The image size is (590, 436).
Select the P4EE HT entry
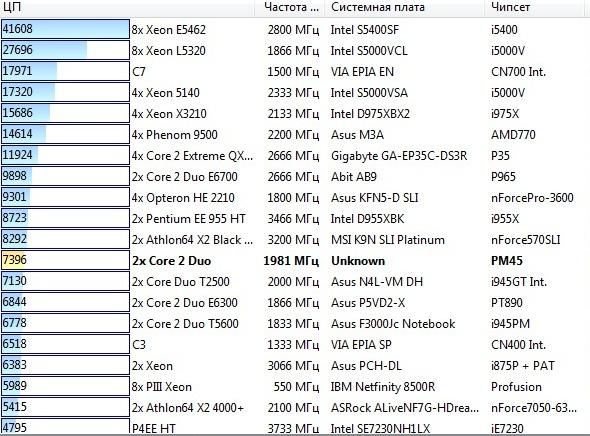(x=154, y=428)
